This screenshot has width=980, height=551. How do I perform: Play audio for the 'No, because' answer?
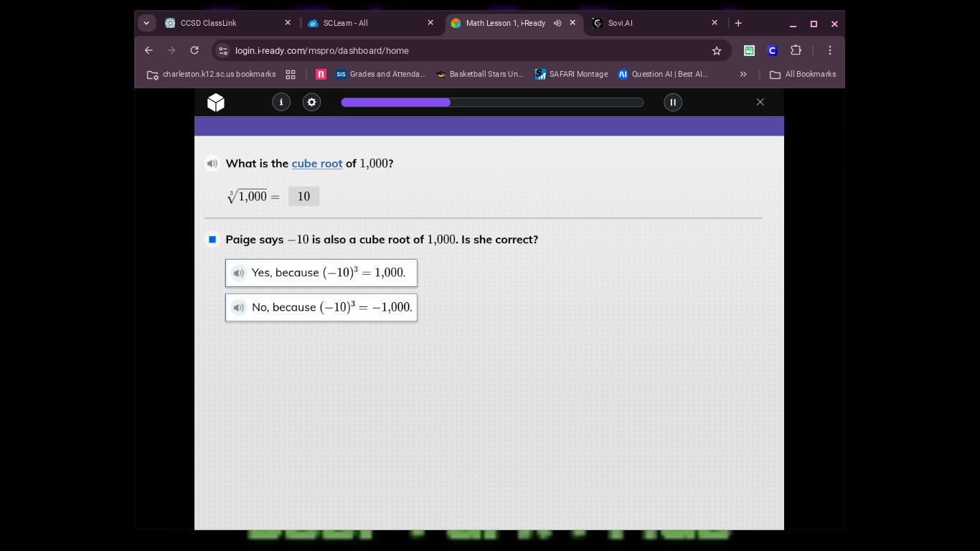239,307
